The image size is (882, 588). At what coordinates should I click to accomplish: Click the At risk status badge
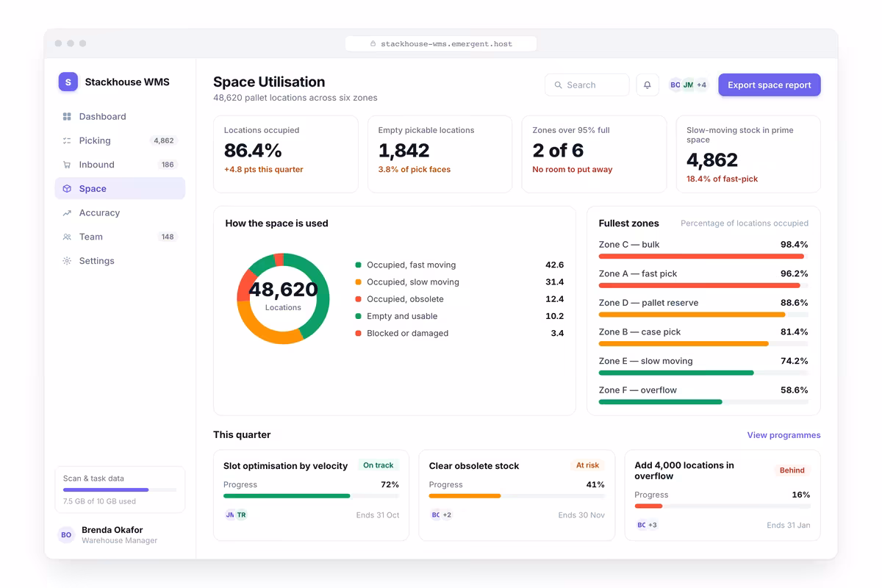(x=587, y=465)
